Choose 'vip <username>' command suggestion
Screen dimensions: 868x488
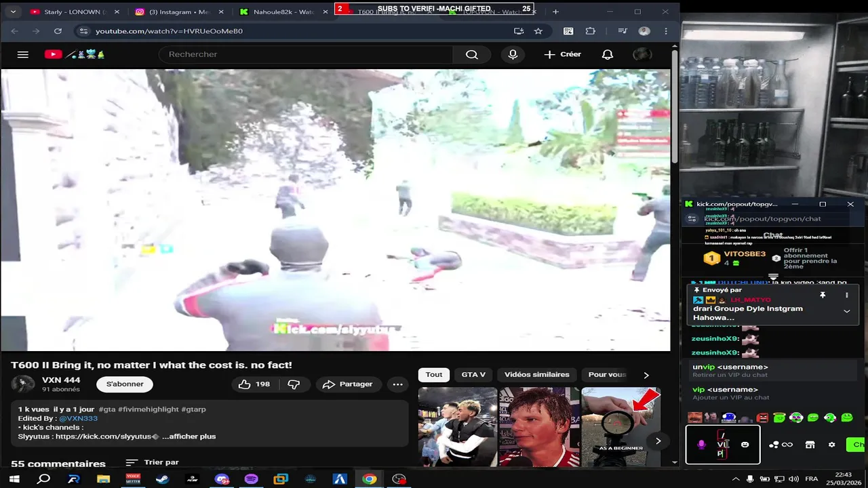tap(773, 393)
